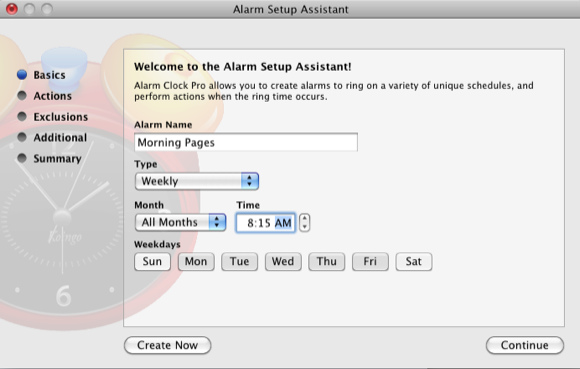Select the Exclusions step bullet
This screenshot has height=369, width=580.
point(22,116)
